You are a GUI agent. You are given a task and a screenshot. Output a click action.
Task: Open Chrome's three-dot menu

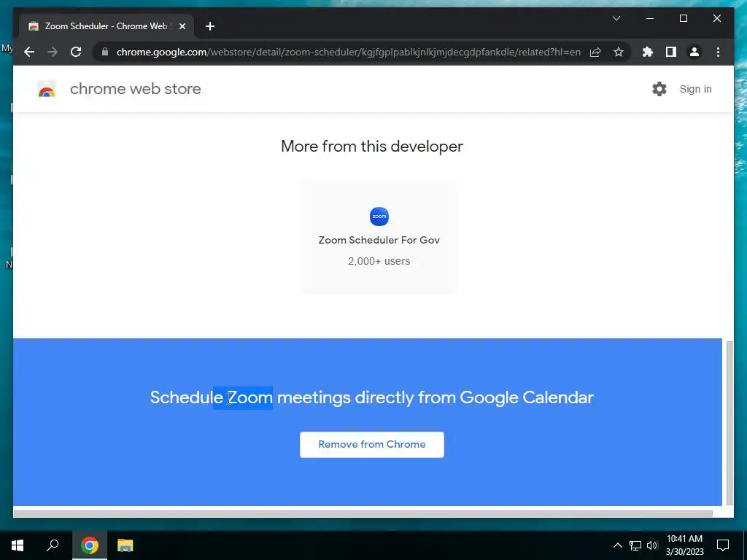(718, 52)
